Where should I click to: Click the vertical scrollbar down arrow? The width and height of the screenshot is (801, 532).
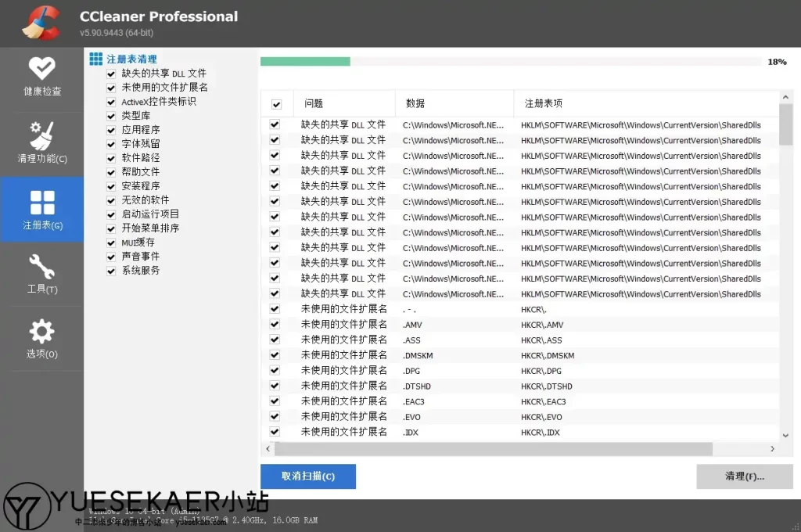coord(785,436)
